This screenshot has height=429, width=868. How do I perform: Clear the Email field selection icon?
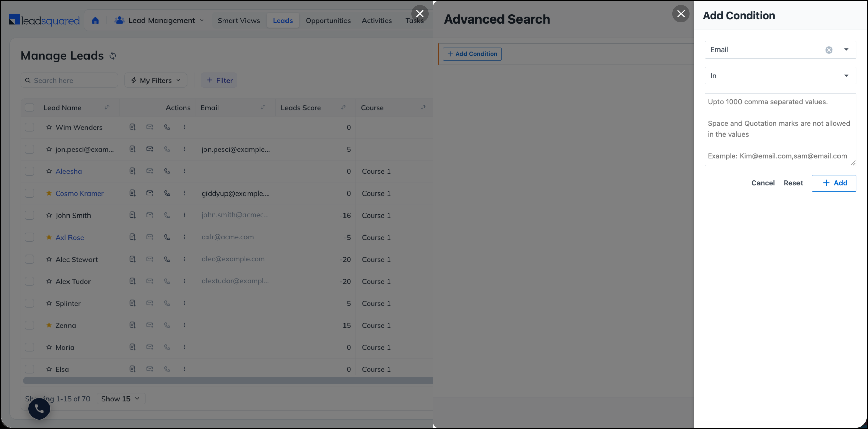click(829, 50)
